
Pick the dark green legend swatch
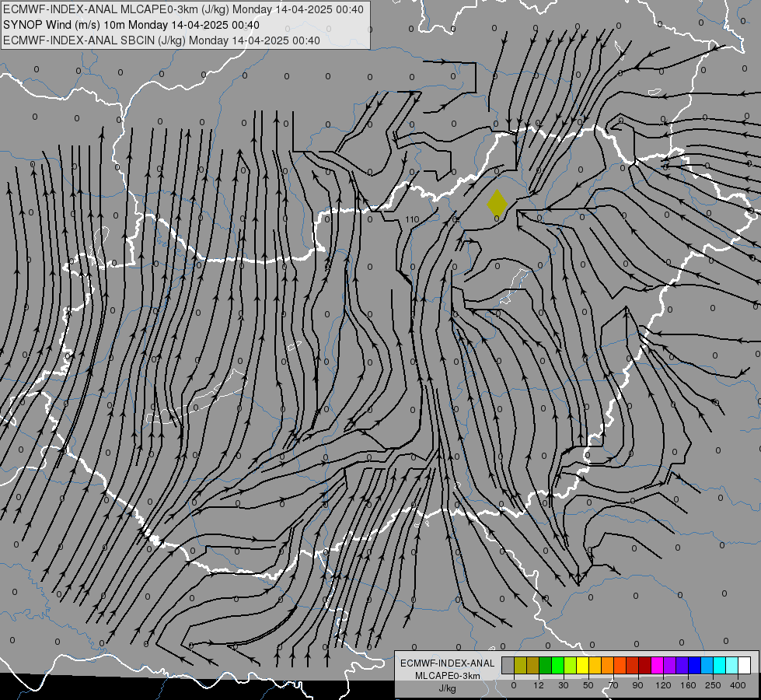[x=546, y=666]
